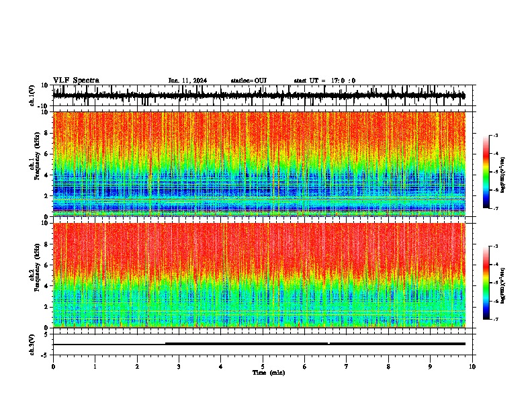Click the ch.1 spectrogram panel
Viewport: 532px width, 411px height.
pos(259,164)
